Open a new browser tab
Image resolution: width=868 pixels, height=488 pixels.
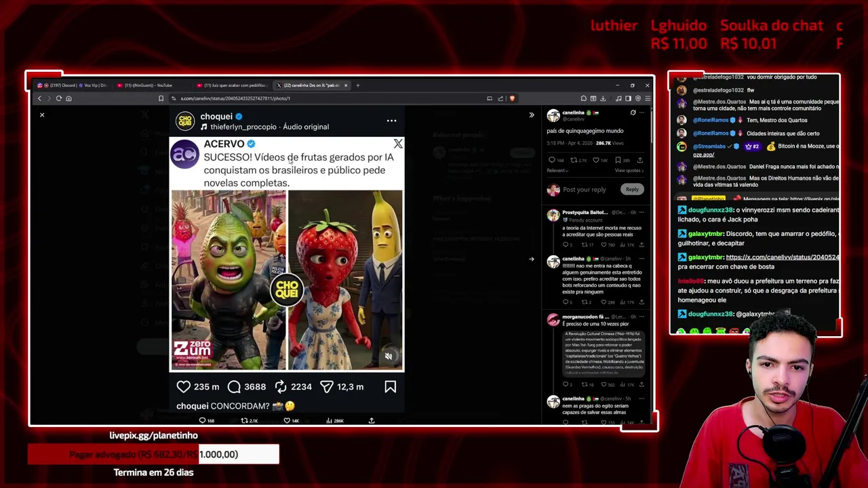358,85
